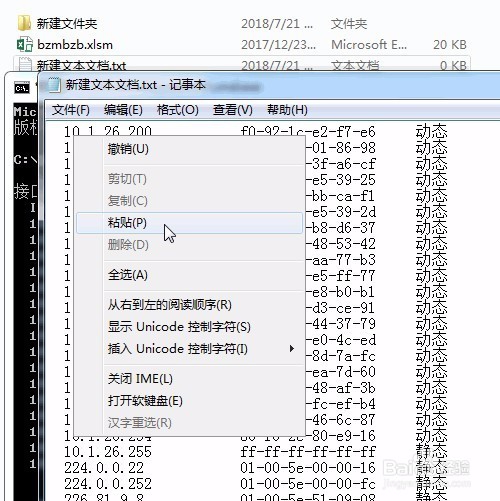Click the 2017/12/23 date of bzmbzb.xlsm
The image size is (500, 501).
click(278, 45)
